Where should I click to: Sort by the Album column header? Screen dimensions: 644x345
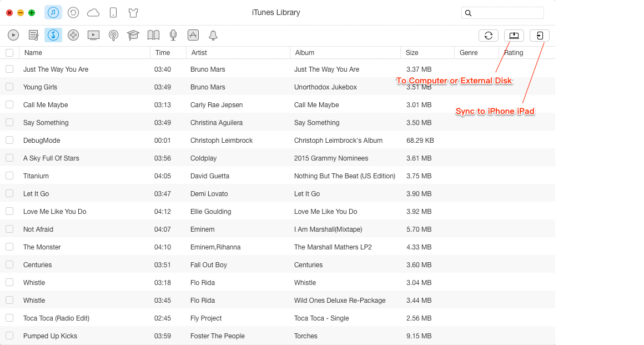[345, 53]
